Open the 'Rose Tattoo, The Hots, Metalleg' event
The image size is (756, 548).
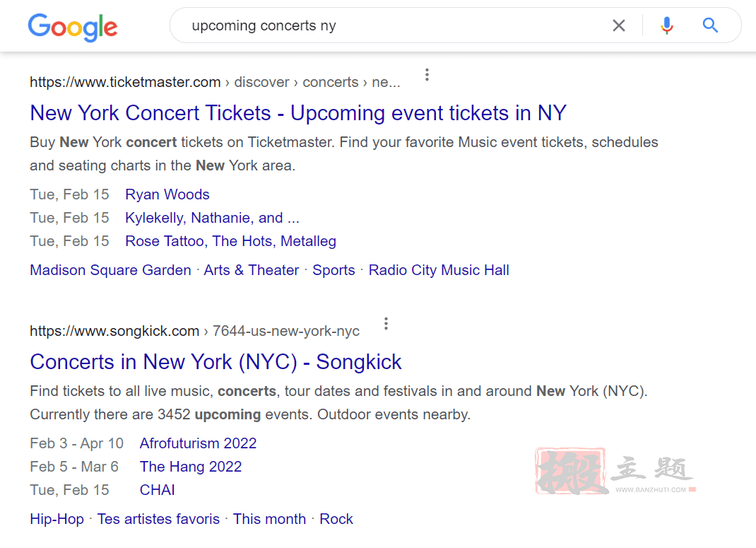click(x=230, y=241)
